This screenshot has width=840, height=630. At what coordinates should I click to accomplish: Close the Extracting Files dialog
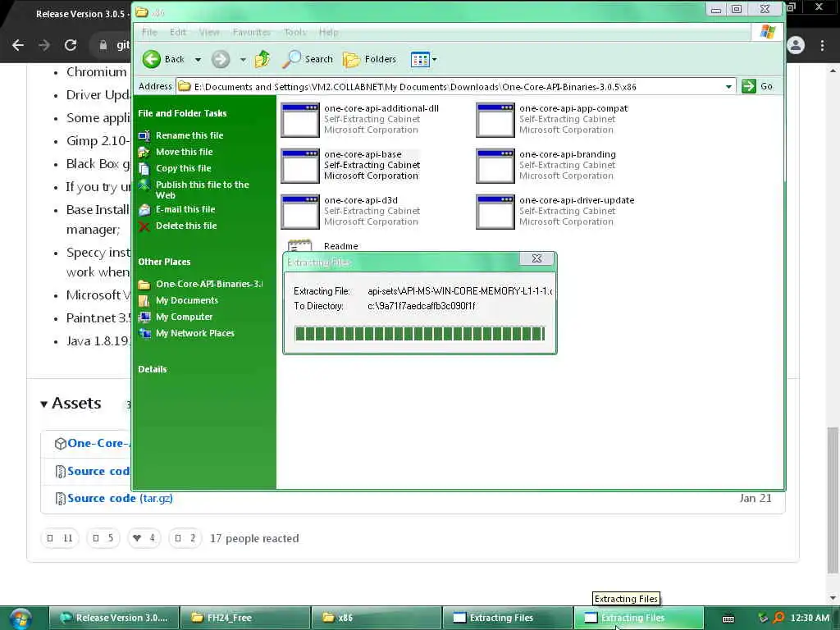pos(536,258)
